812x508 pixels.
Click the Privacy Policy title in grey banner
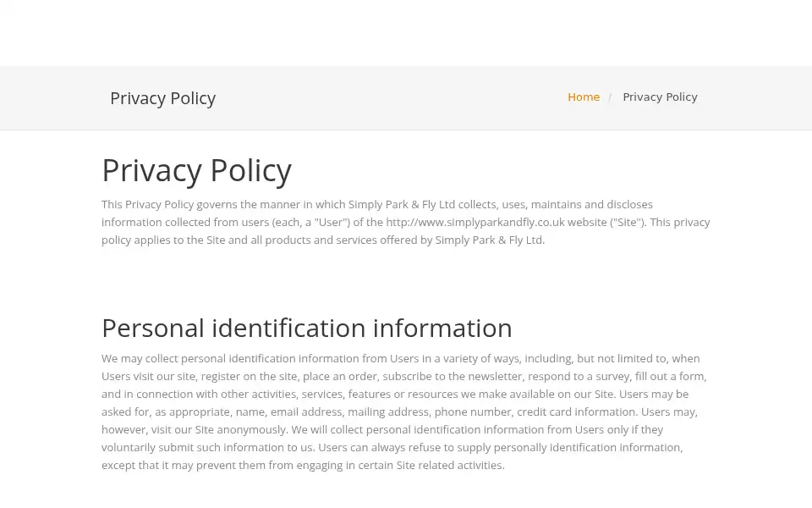click(x=162, y=98)
